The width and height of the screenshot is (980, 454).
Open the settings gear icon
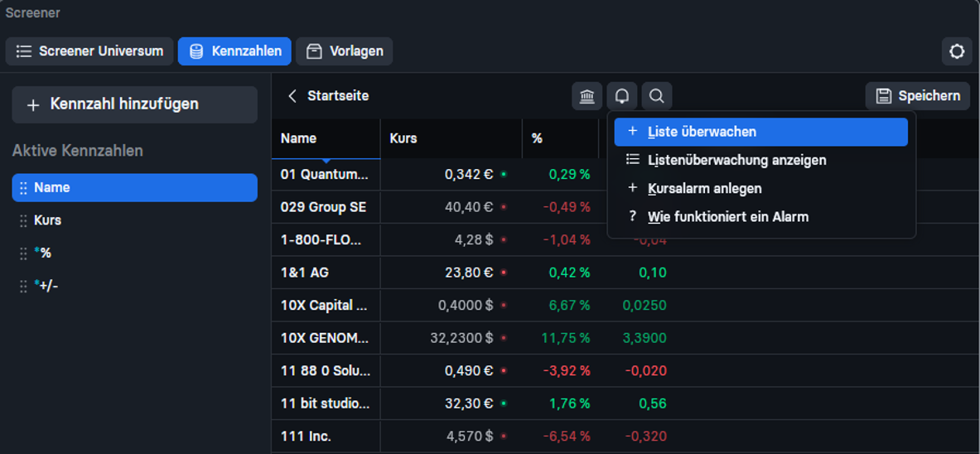[x=957, y=51]
